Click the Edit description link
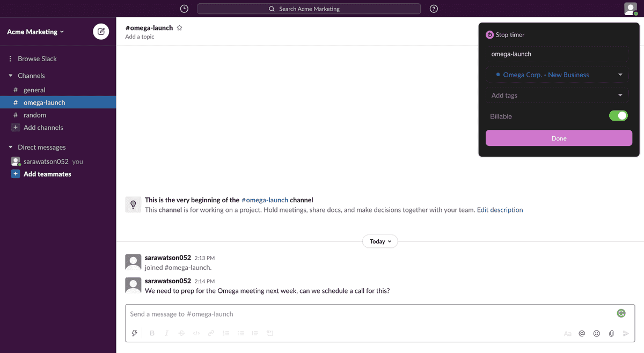The image size is (644, 353). point(500,210)
